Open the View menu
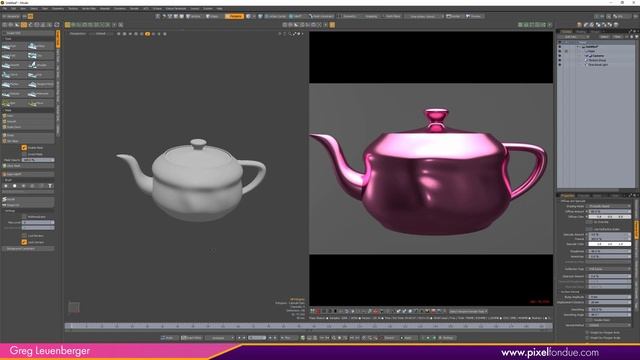This screenshot has height=360, width=640. [x=23, y=9]
